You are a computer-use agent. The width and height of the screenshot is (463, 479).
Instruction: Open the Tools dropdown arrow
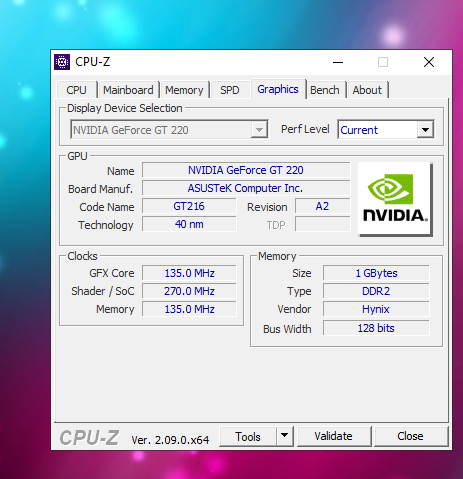(x=284, y=436)
